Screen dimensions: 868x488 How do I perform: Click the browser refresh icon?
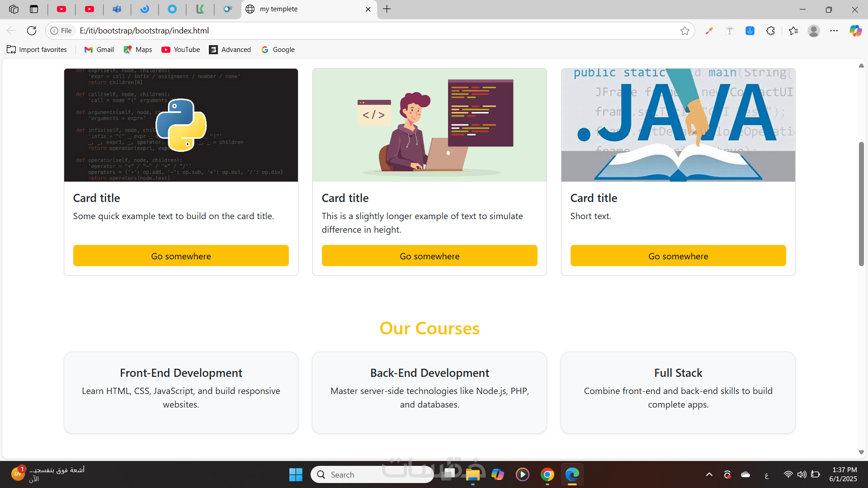[x=32, y=31]
